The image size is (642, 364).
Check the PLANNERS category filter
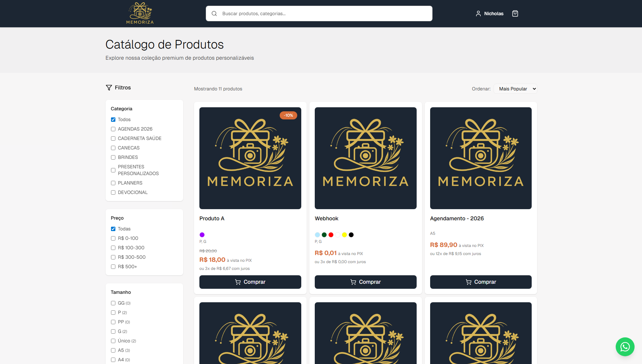coord(113,183)
